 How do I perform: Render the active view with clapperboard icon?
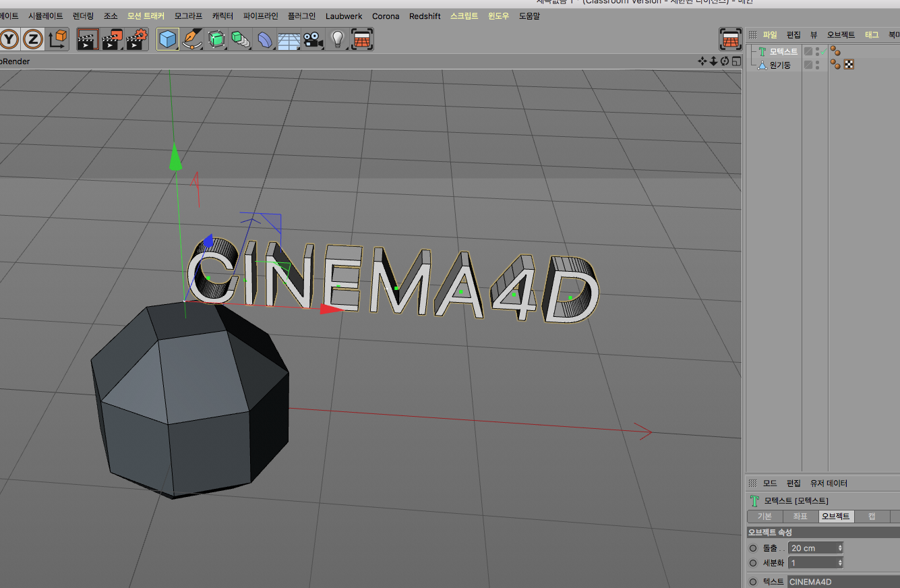(x=88, y=39)
